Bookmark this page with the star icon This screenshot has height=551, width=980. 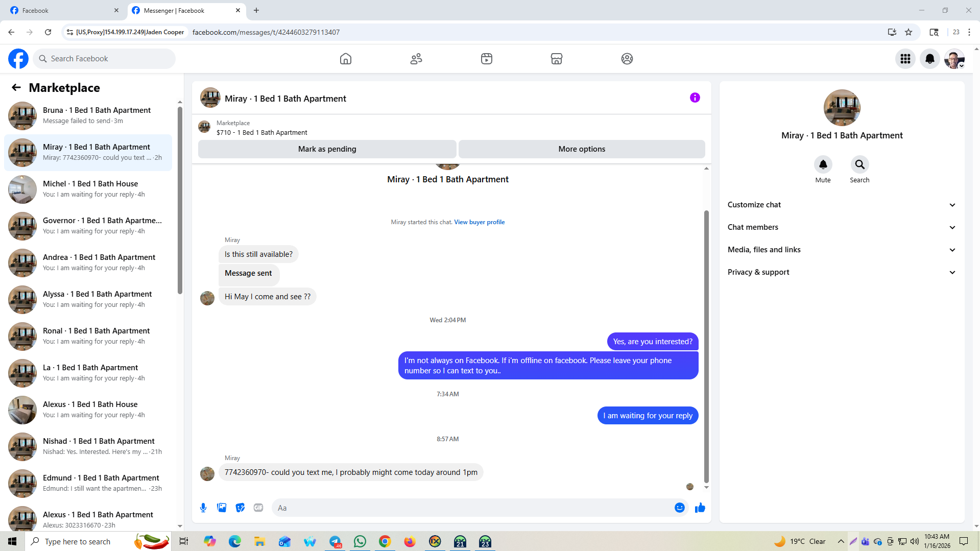(909, 32)
